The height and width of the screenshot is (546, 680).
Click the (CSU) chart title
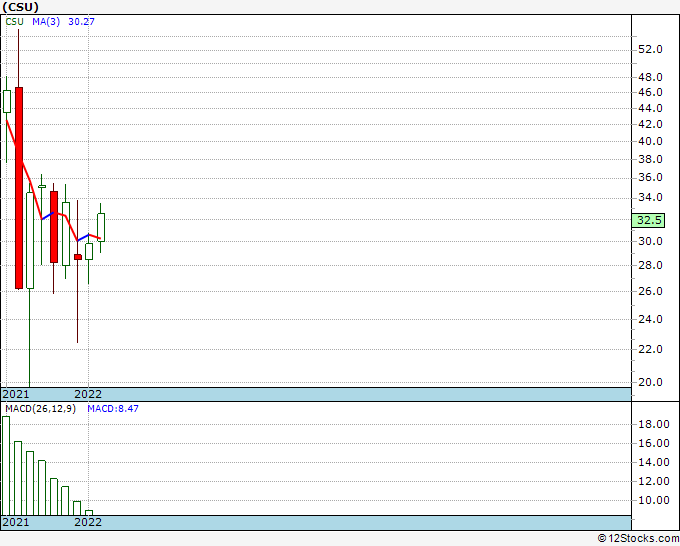coord(20,7)
